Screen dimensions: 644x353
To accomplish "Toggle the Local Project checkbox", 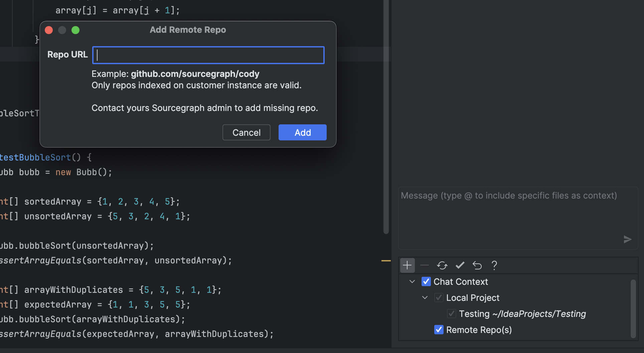I will coord(439,298).
